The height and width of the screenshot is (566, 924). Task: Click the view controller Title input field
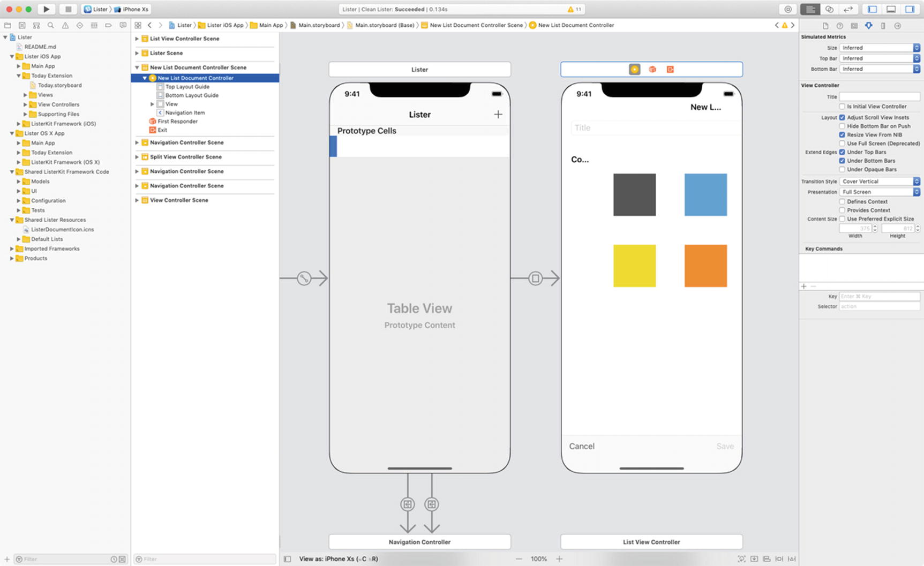tap(880, 96)
